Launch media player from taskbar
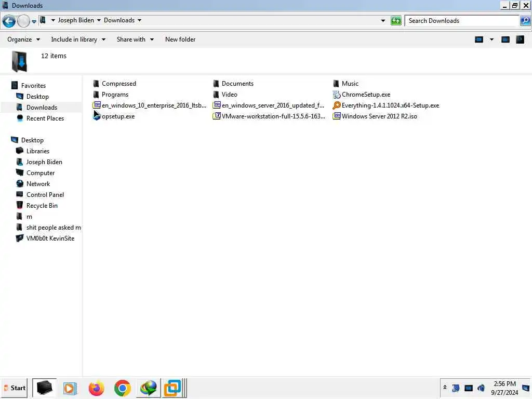 point(70,388)
